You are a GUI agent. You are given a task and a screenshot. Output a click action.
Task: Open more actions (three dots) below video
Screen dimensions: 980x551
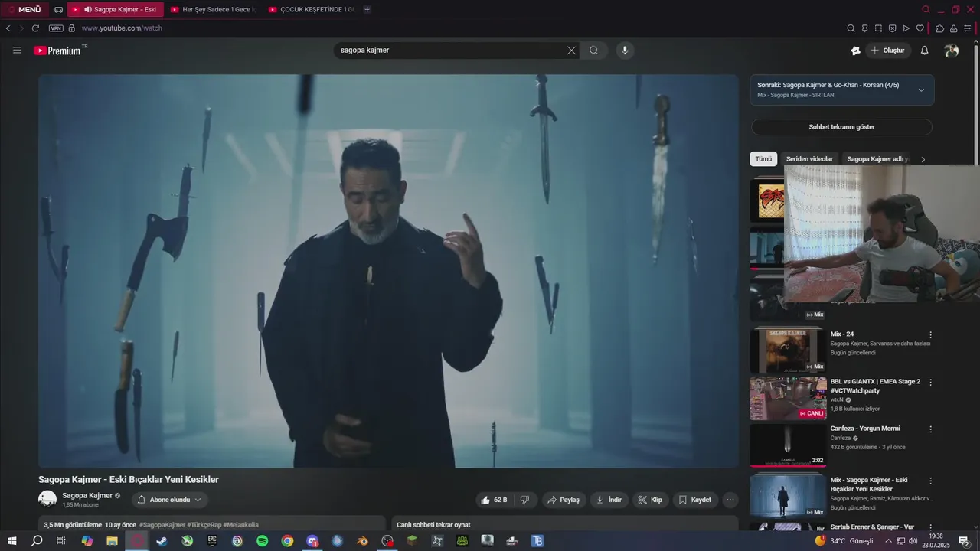(730, 500)
